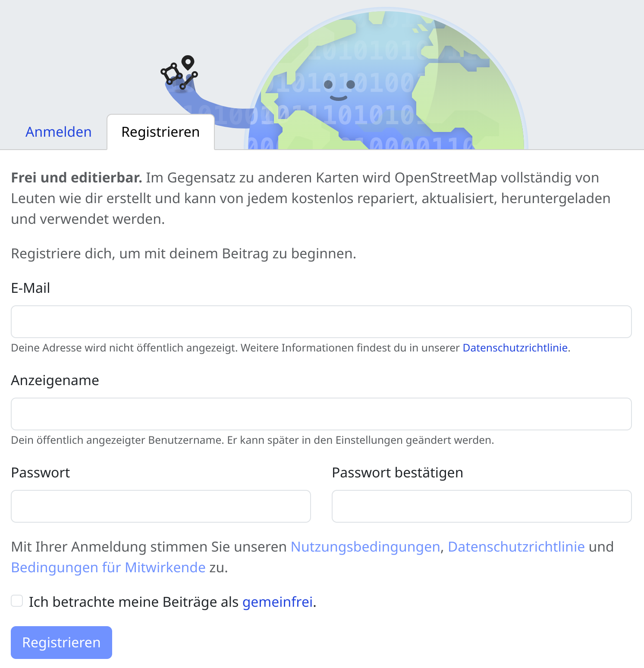Check "Ich betrachte meine Beiträge als gemeinfrei"
Viewport: 644px width, 668px height.
(17, 600)
